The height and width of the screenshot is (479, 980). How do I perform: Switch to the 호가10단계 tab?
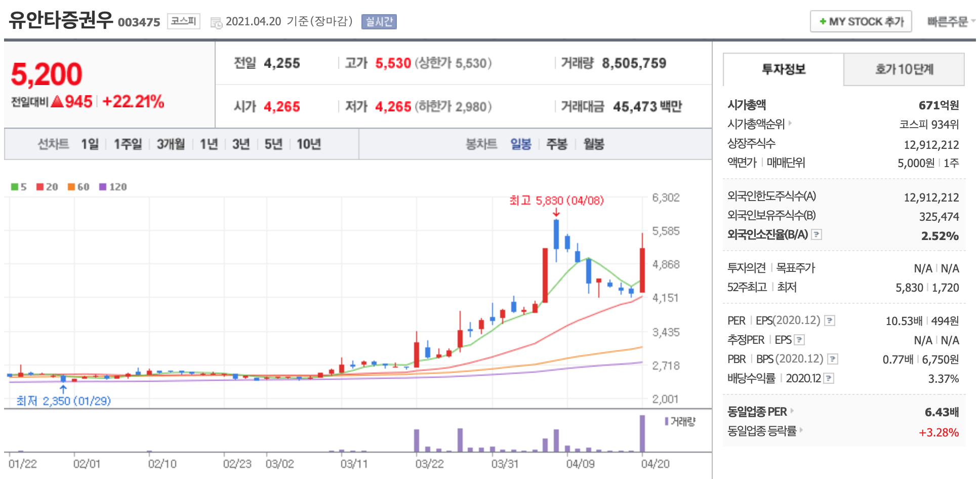(x=904, y=69)
